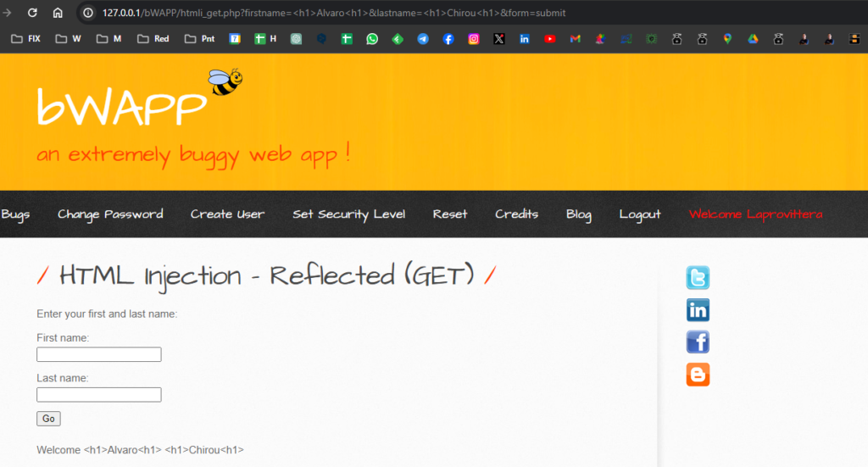Open the Telegram bookmark icon
The height and width of the screenshot is (467, 868).
[x=423, y=39]
